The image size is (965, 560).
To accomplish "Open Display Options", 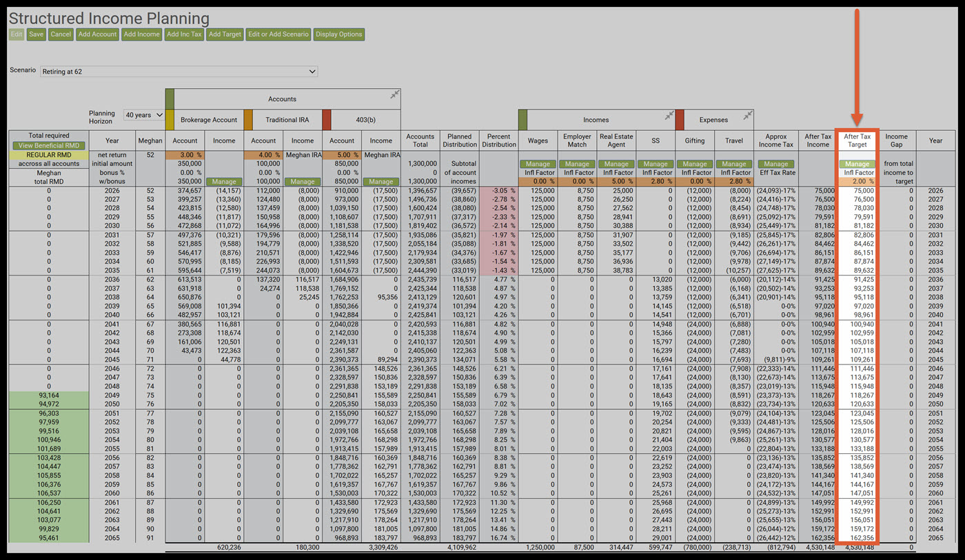I will 338,34.
